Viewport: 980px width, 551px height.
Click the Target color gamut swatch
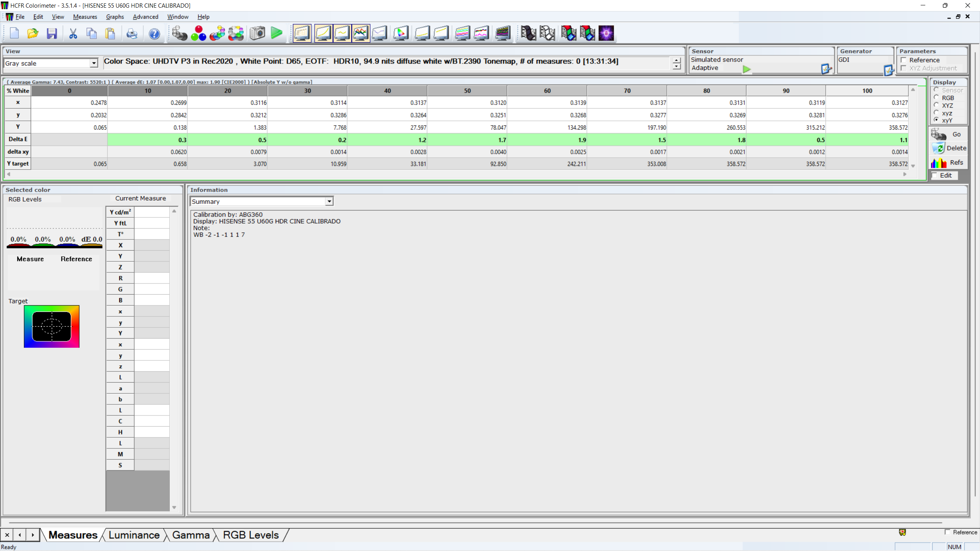pos(52,326)
